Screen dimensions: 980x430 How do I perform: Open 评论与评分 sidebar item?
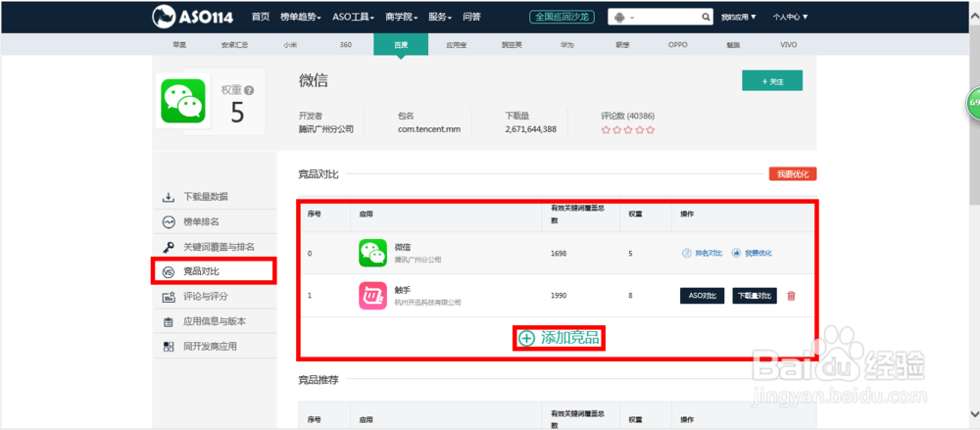coord(215,297)
